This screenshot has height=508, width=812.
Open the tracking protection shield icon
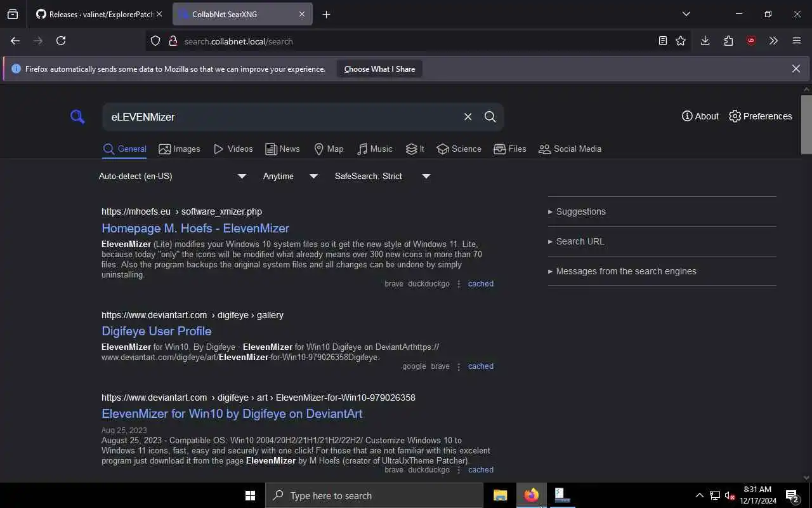(x=155, y=41)
